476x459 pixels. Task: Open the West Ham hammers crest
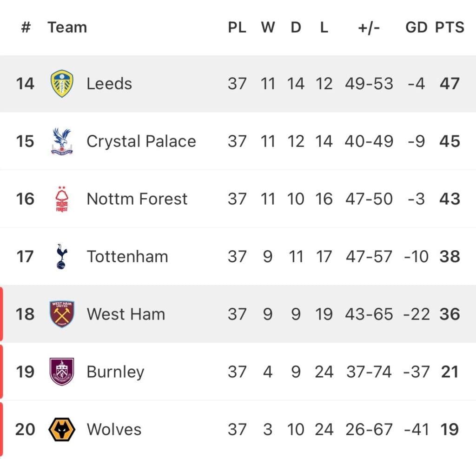click(62, 314)
